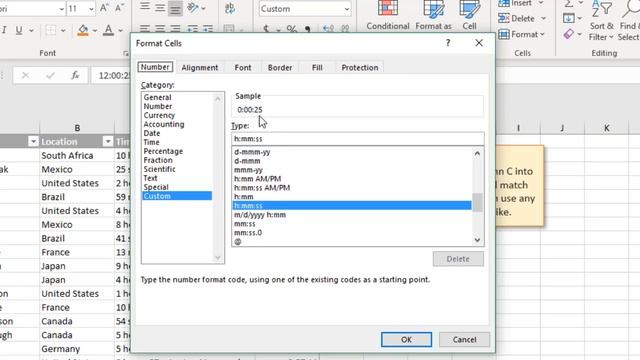Viewport: 640px width, 360px height.
Task: Expand the Fill Color dropdown arrow
Action: pyautogui.click(x=95, y=31)
